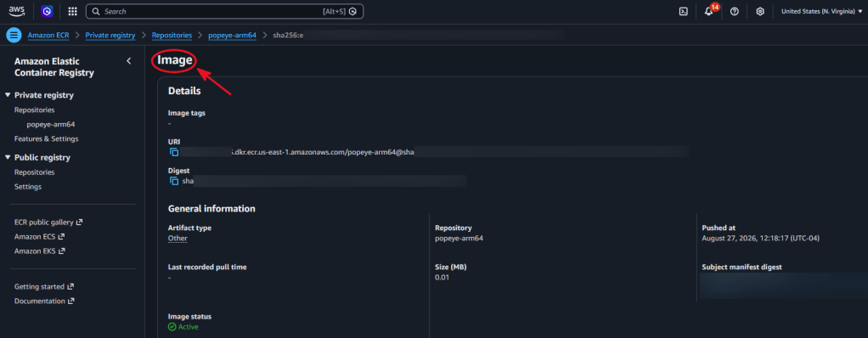The width and height of the screenshot is (868, 338).
Task: Open notifications bell with 14 badge
Action: point(709,11)
